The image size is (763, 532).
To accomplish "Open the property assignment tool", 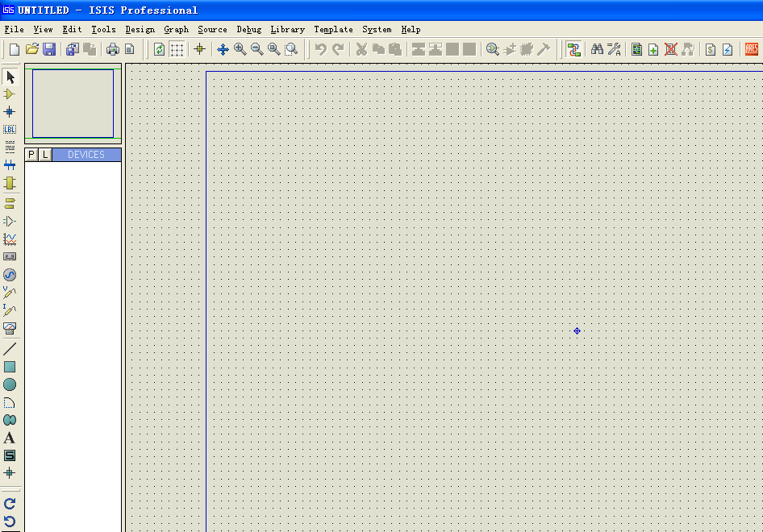I will point(614,49).
